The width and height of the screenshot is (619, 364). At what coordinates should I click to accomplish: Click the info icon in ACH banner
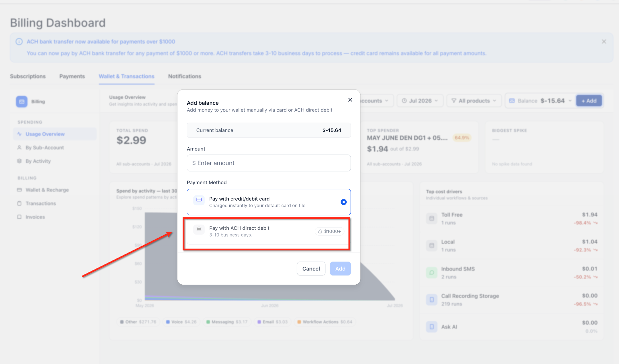(19, 42)
